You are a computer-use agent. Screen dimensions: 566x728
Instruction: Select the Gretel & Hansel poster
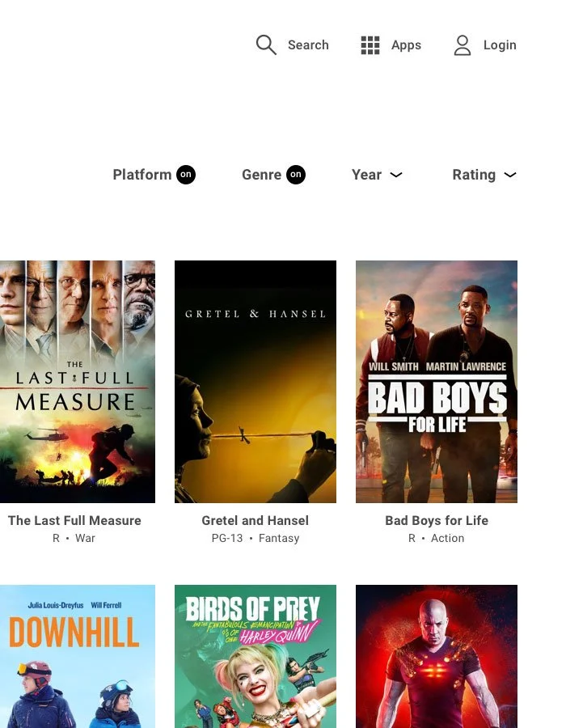pos(256,382)
